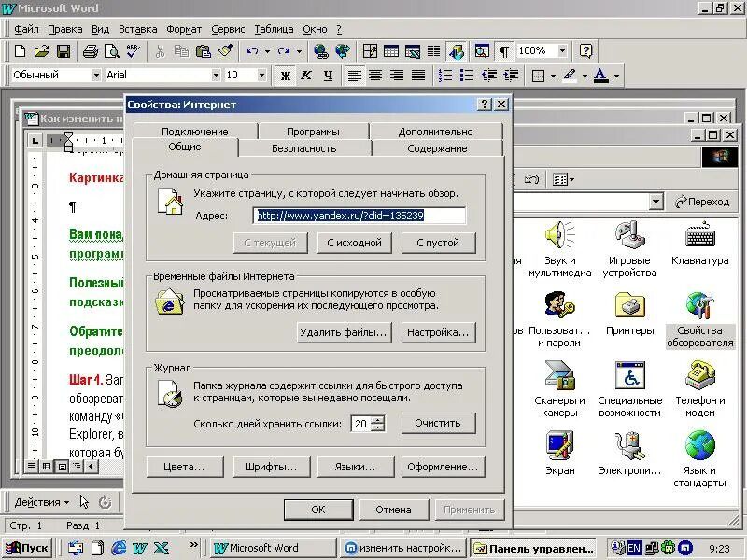This screenshot has height=560, width=747.
Task: Click the Пуск start button
Action: coord(27,548)
